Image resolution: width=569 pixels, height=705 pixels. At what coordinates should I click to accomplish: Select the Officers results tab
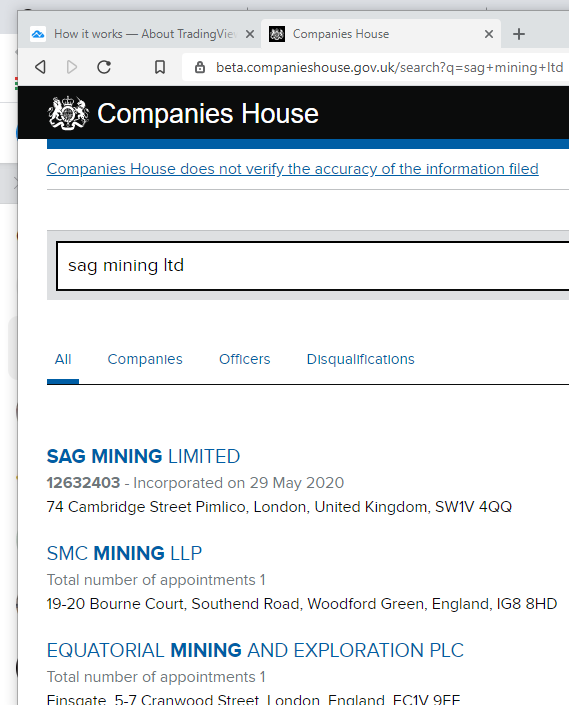(x=244, y=359)
